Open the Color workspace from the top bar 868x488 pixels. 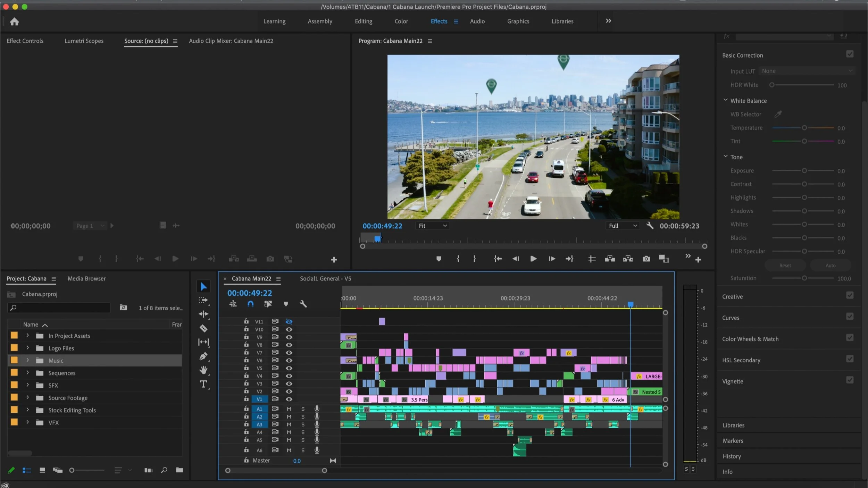(401, 21)
